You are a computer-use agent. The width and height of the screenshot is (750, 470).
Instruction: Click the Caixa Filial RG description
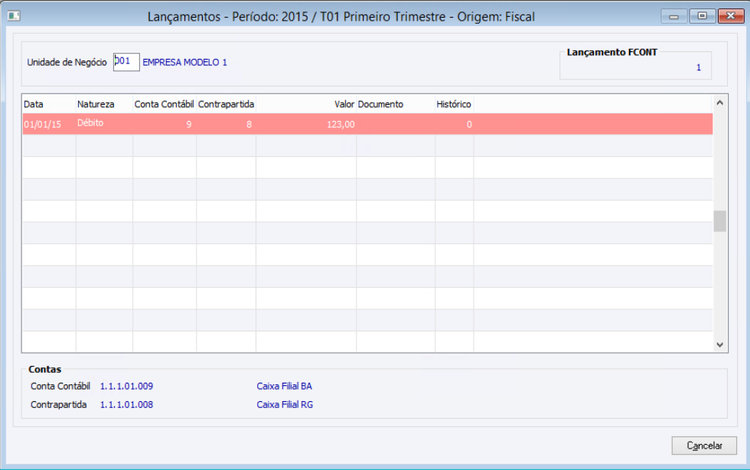pyautogui.click(x=285, y=405)
